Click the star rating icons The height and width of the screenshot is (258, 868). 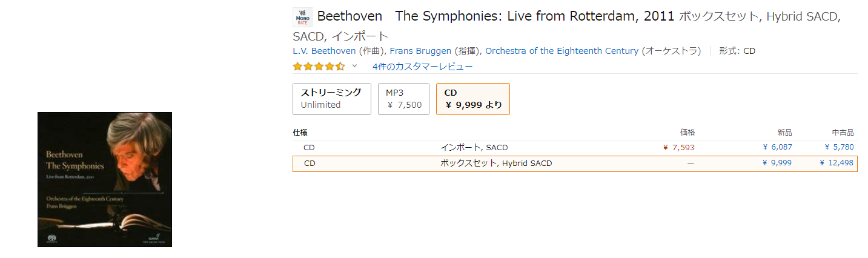pyautogui.click(x=319, y=66)
